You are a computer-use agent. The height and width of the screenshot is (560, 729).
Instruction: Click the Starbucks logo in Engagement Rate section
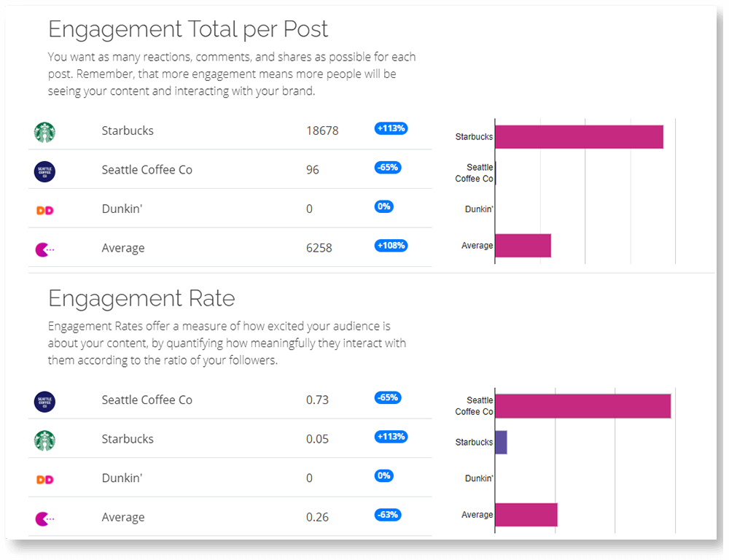(44, 440)
